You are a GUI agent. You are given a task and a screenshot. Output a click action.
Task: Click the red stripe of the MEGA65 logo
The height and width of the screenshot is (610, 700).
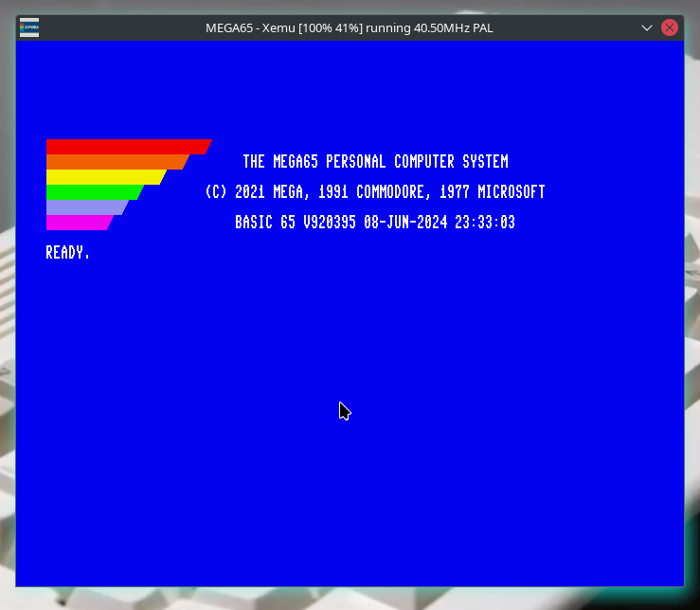(126, 147)
